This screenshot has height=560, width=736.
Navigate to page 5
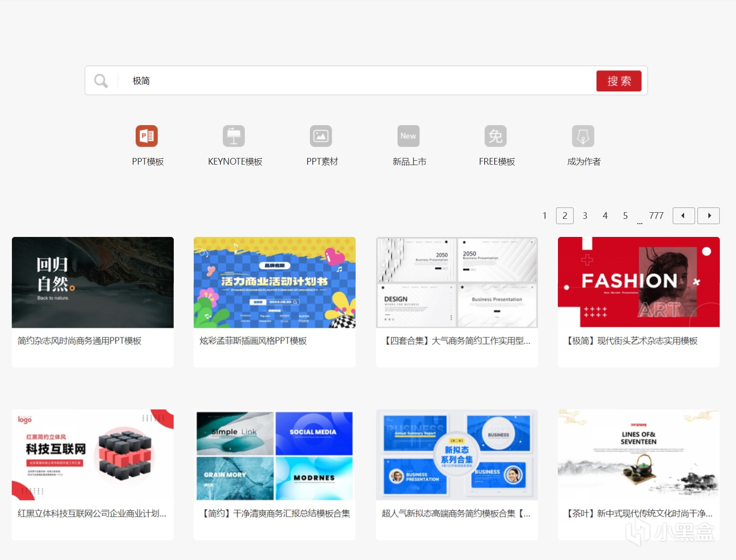tap(626, 216)
